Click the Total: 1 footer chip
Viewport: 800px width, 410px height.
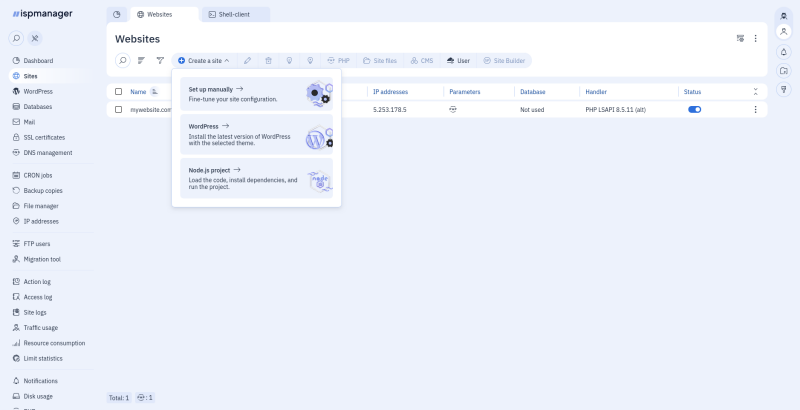point(119,398)
